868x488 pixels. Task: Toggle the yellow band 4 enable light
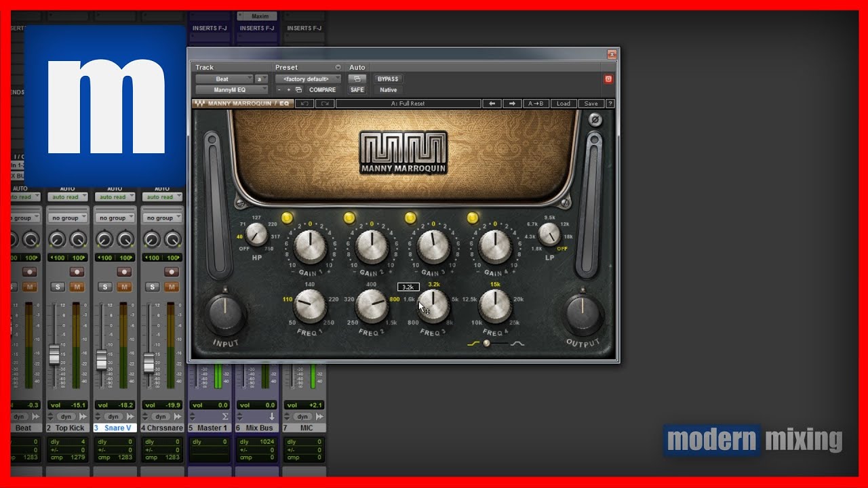pyautogui.click(x=473, y=217)
